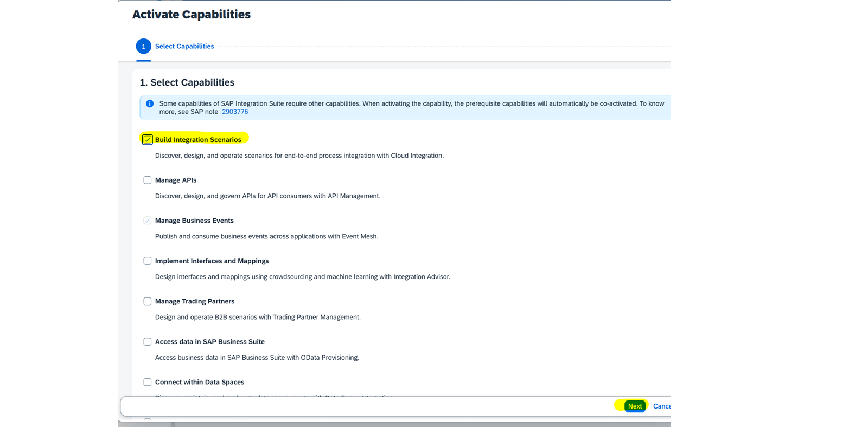Select the Manage Trading Partners checkbox
Screen dimensions: 868x427
point(147,301)
